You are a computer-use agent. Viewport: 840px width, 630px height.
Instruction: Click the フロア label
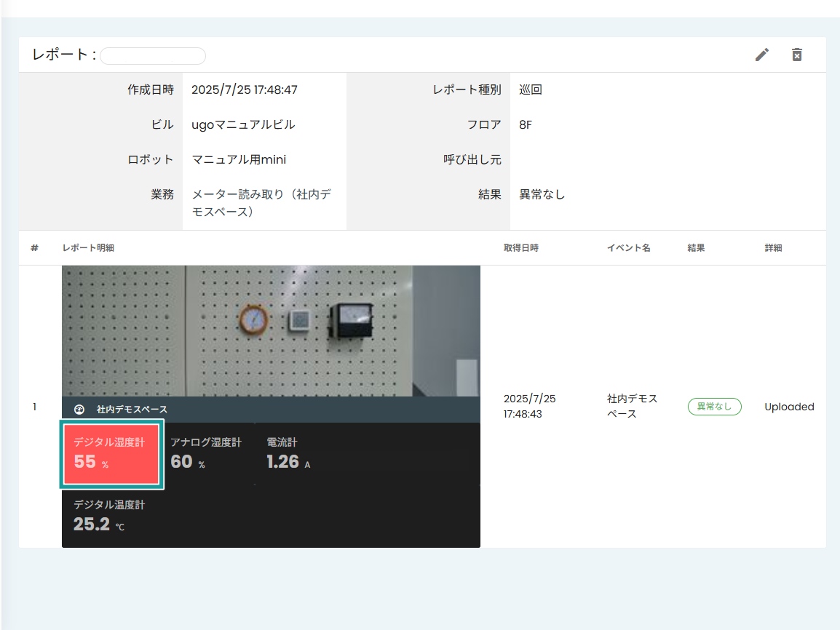(484, 124)
